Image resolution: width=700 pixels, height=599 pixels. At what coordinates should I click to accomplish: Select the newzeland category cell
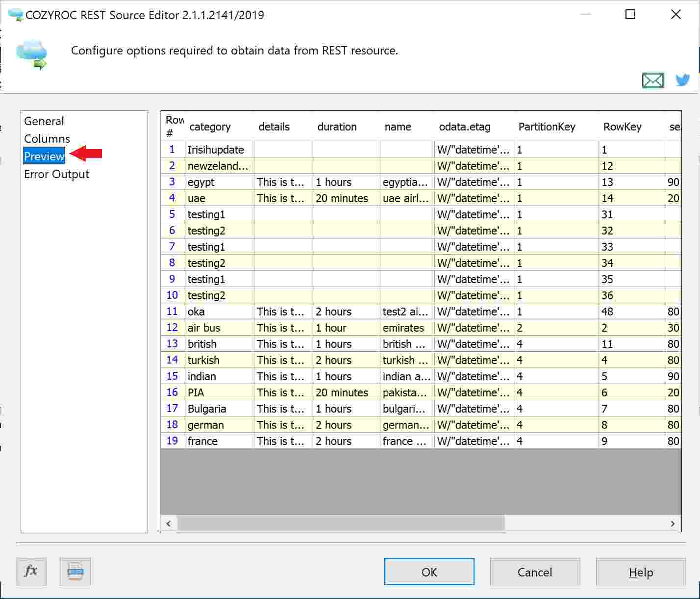point(219,166)
